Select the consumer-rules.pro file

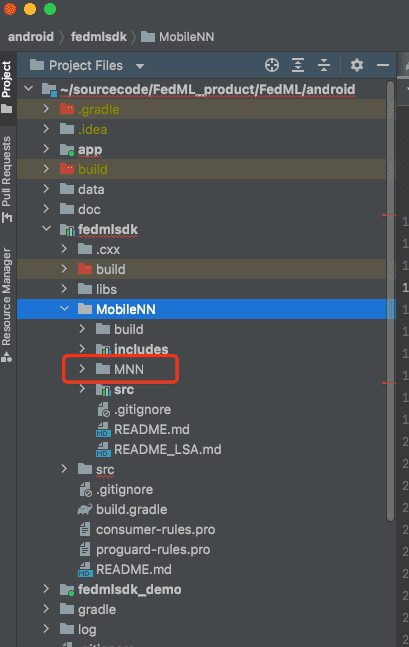pos(147,529)
